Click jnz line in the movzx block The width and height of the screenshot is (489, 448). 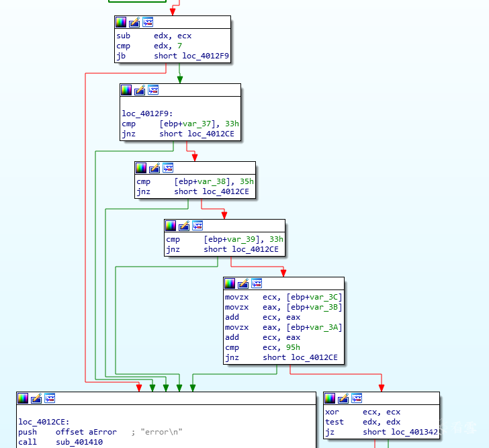pos(281,357)
